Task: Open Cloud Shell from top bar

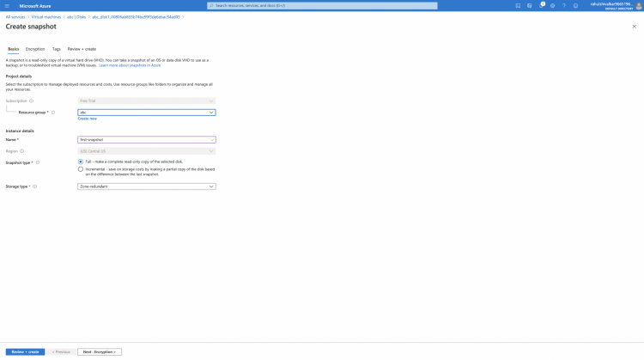Action: pyautogui.click(x=519, y=5)
